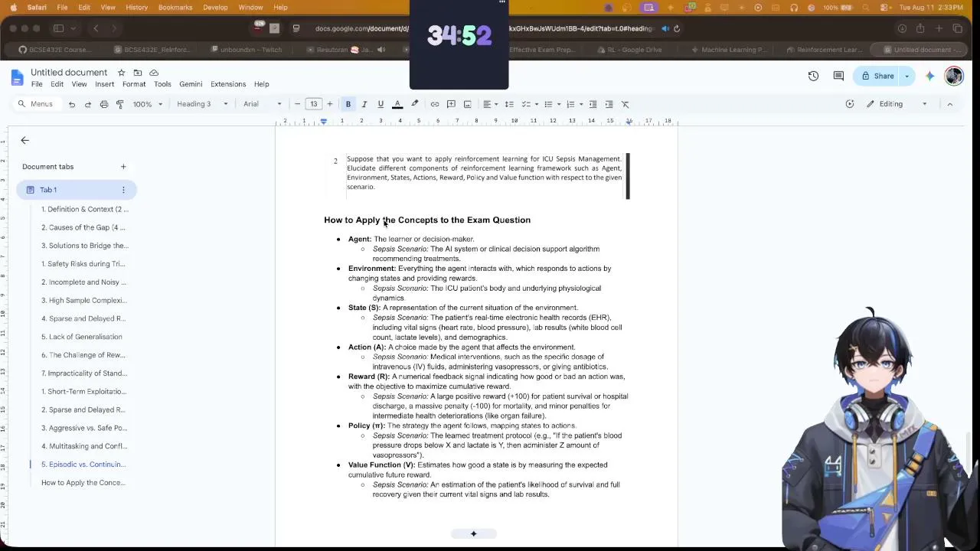
Task: Insert a link from the toolbar
Action: click(435, 104)
